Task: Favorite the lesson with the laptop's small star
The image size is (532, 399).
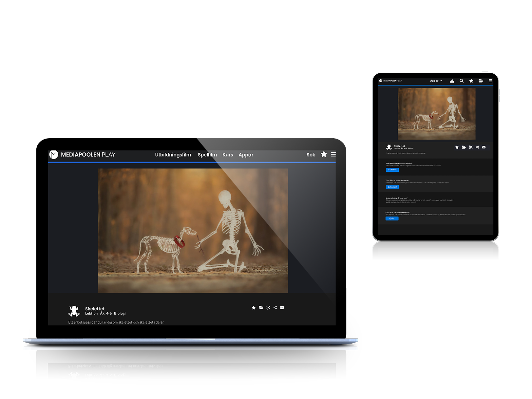Action: pos(254,308)
